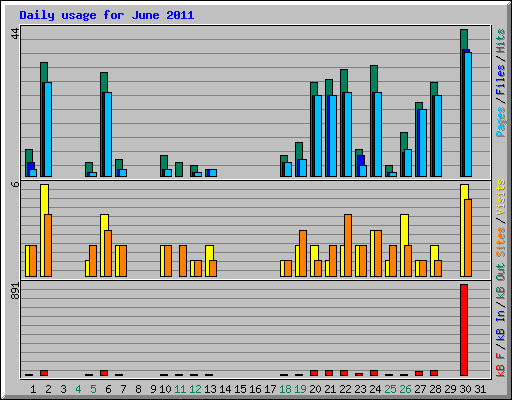Viewport: 512px width, 400px height.
Task: Click the light blue pages bar for day 21
Action: click(333, 136)
